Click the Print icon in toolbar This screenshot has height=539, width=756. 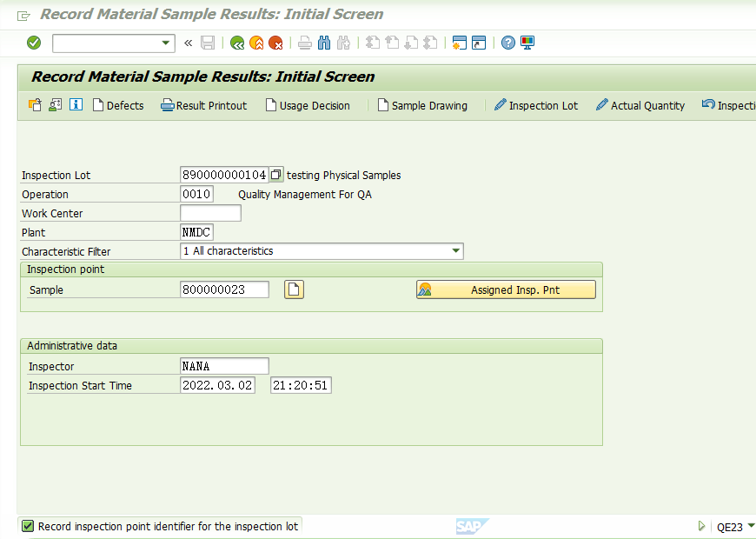[x=305, y=43]
